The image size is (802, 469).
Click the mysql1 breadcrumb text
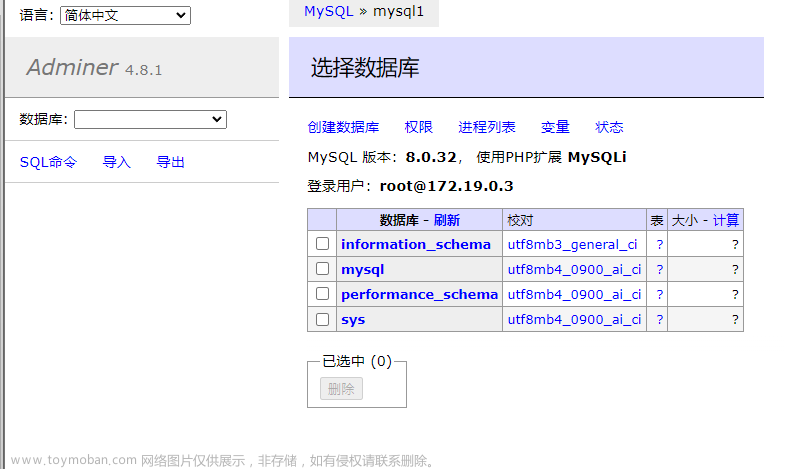pos(398,11)
